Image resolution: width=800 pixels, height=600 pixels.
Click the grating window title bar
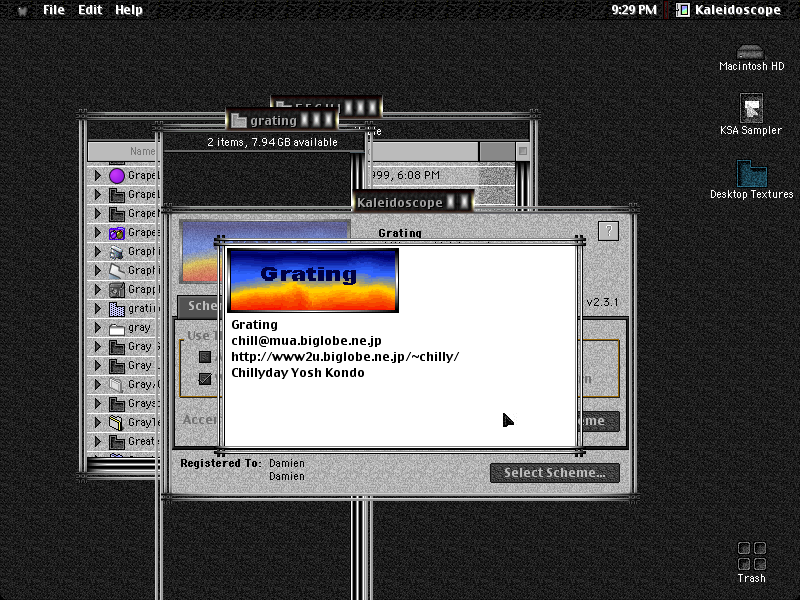click(x=282, y=121)
